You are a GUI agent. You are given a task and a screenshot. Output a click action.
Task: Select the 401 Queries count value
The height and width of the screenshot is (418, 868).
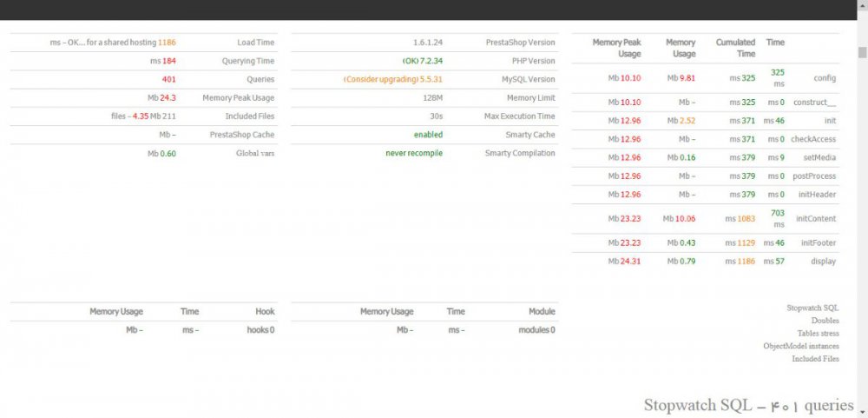tap(169, 79)
